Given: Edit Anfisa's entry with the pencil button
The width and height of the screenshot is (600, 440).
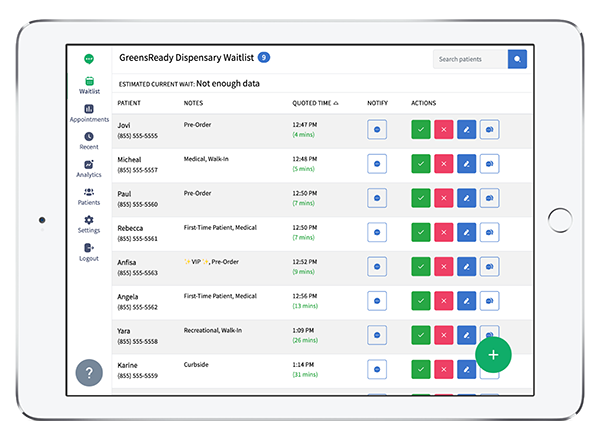Looking at the screenshot, I should [466, 266].
